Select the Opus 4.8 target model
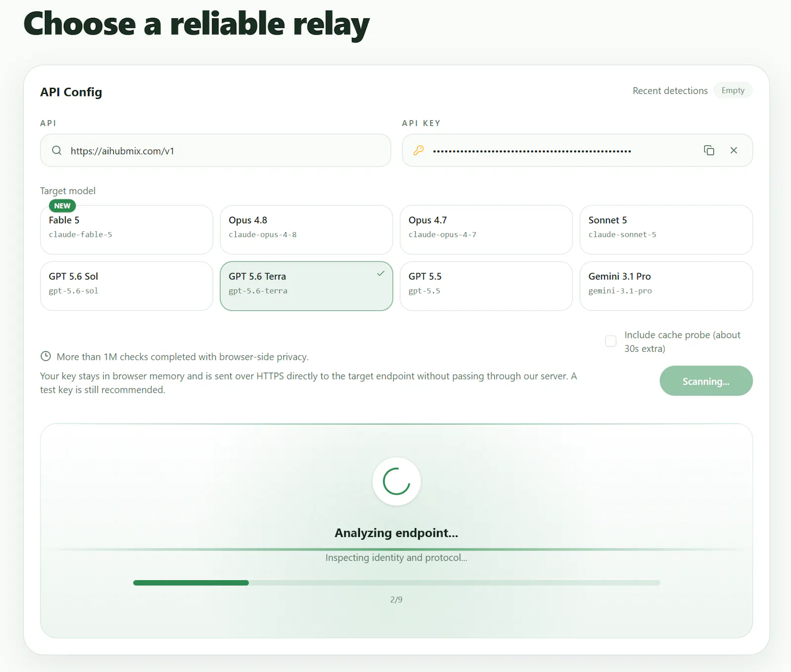Viewport: 791px width, 672px height. tap(307, 230)
